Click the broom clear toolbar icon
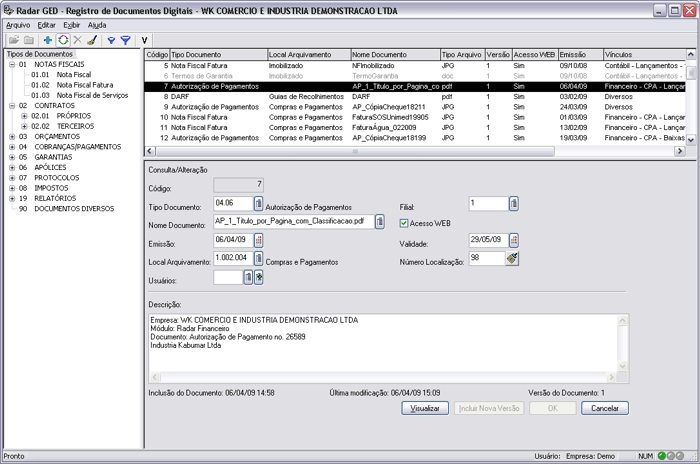700x464 pixels. tap(92, 40)
